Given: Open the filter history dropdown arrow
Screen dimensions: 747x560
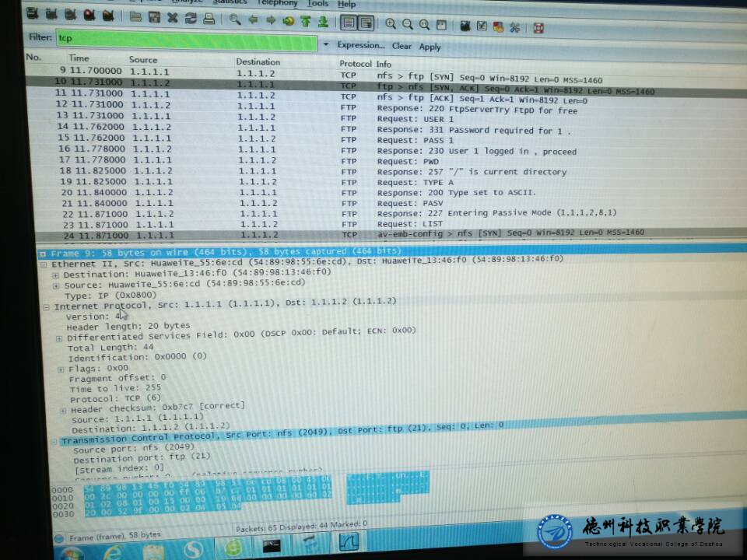Looking at the screenshot, I should click(325, 44).
